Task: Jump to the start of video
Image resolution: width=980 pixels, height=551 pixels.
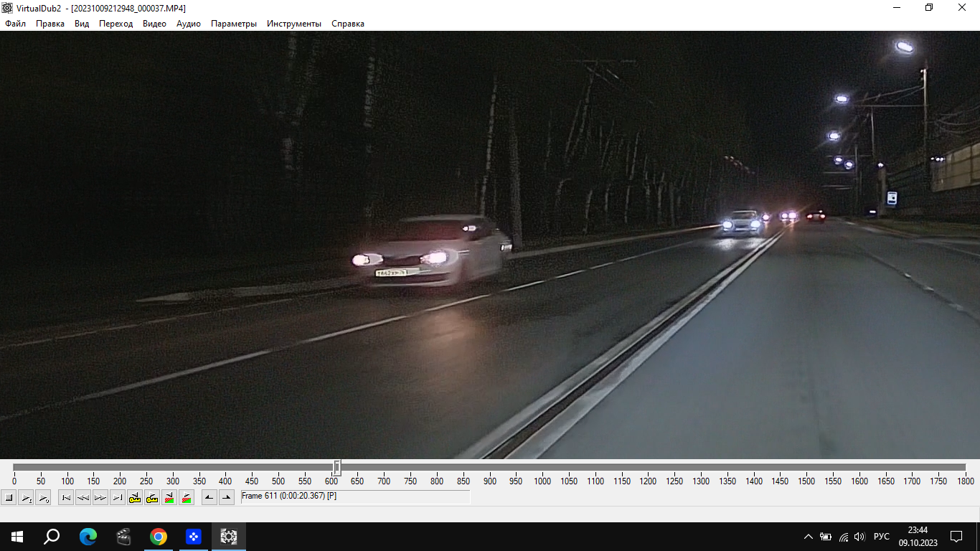Action: (66, 497)
